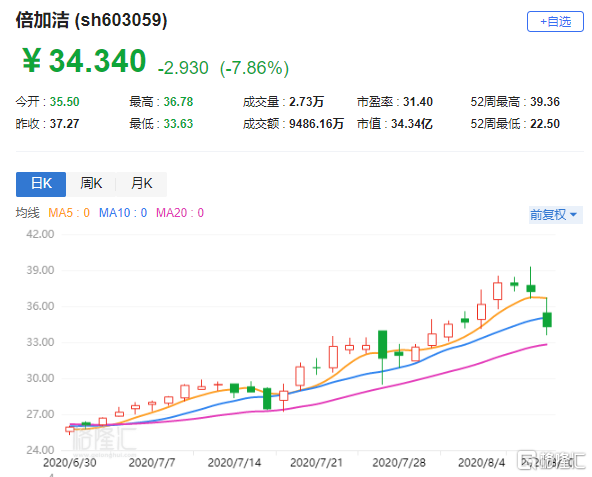Image resolution: width=592 pixels, height=477 pixels.
Task: Click the current price ¥34.340
Action: point(84,61)
